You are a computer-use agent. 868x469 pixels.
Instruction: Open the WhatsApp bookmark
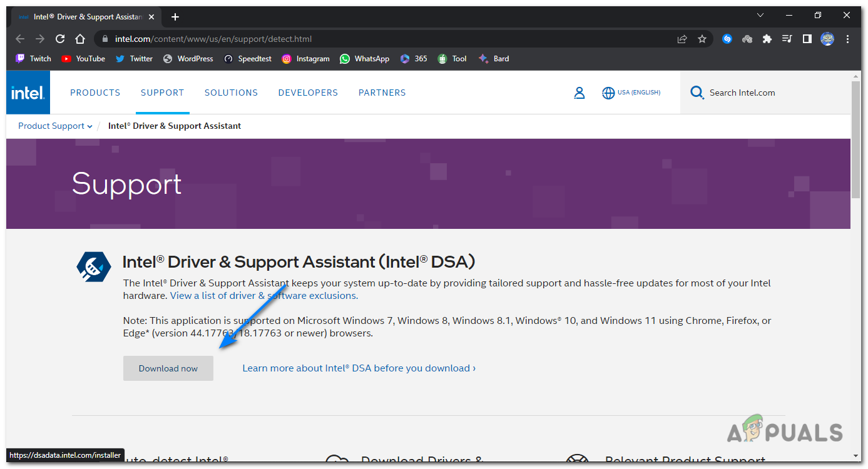(x=365, y=59)
